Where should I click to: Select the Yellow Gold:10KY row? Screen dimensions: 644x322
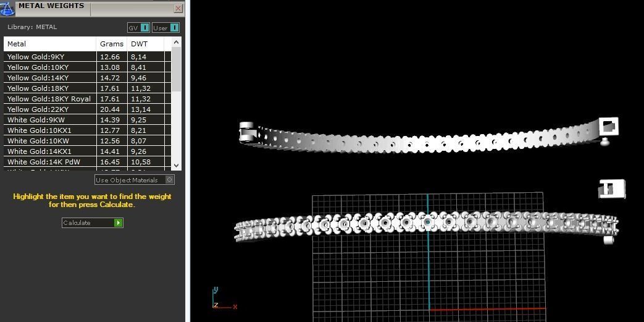click(87, 67)
